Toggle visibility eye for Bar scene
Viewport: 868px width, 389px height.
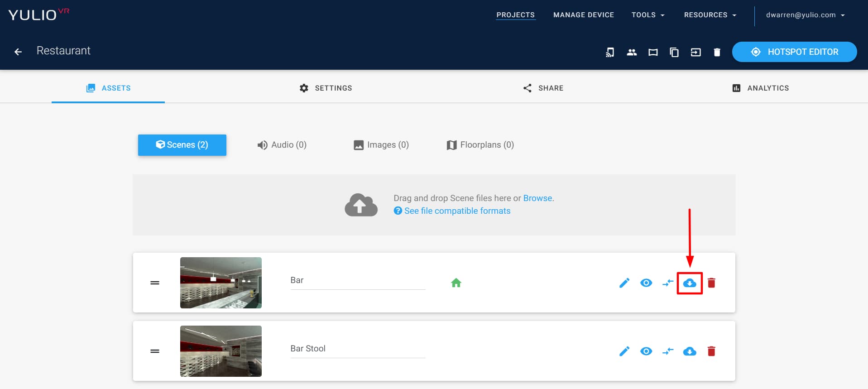pos(646,283)
